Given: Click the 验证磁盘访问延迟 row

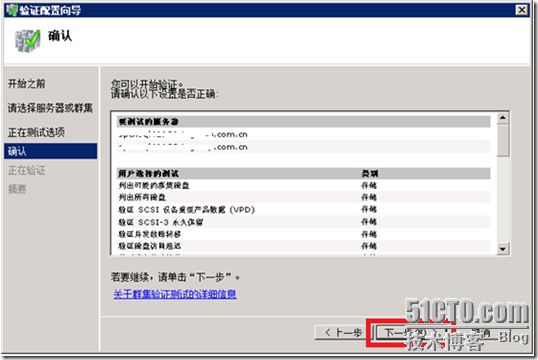Looking at the screenshot, I should [304, 246].
